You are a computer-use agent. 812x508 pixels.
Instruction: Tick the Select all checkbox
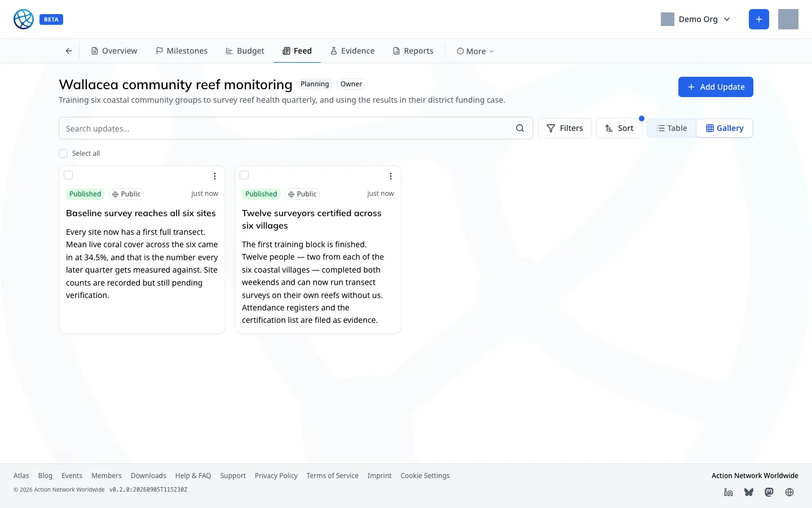click(63, 154)
